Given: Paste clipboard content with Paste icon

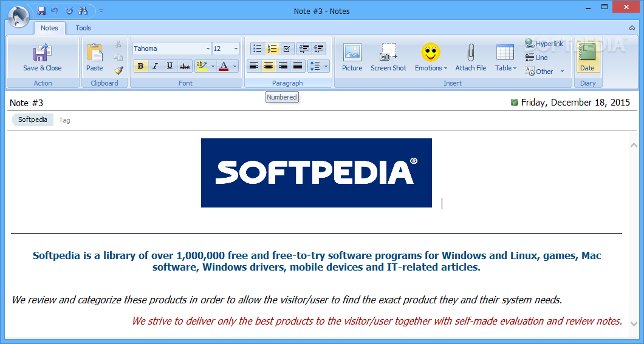Looking at the screenshot, I should tap(94, 58).
